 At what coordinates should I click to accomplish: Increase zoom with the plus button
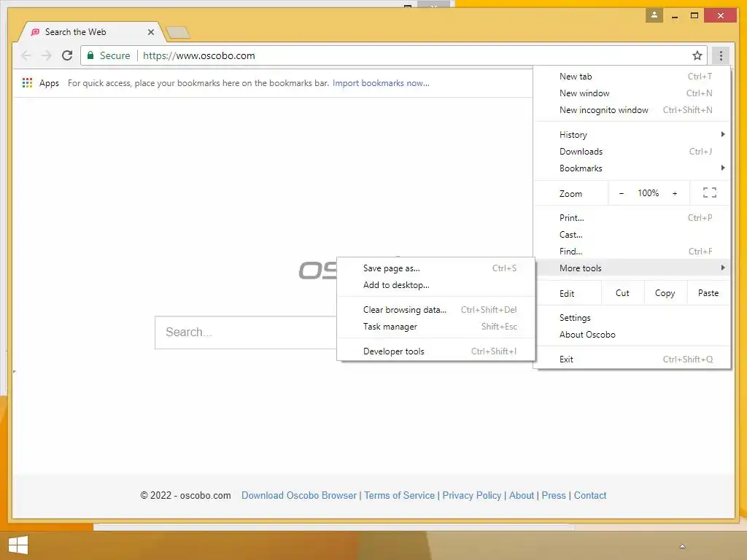(x=675, y=193)
